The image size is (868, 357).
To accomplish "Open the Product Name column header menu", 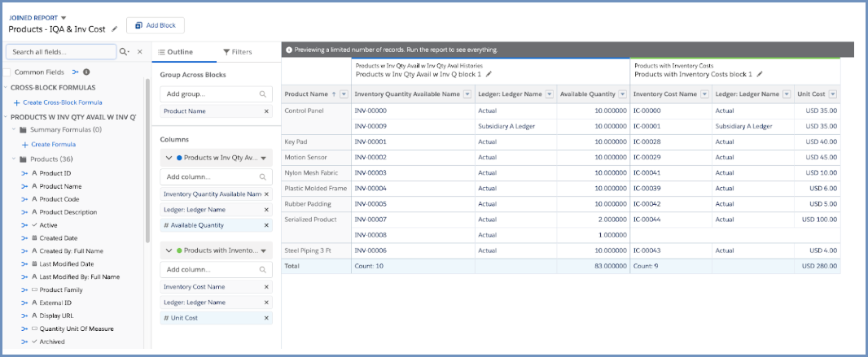I will tap(344, 94).
